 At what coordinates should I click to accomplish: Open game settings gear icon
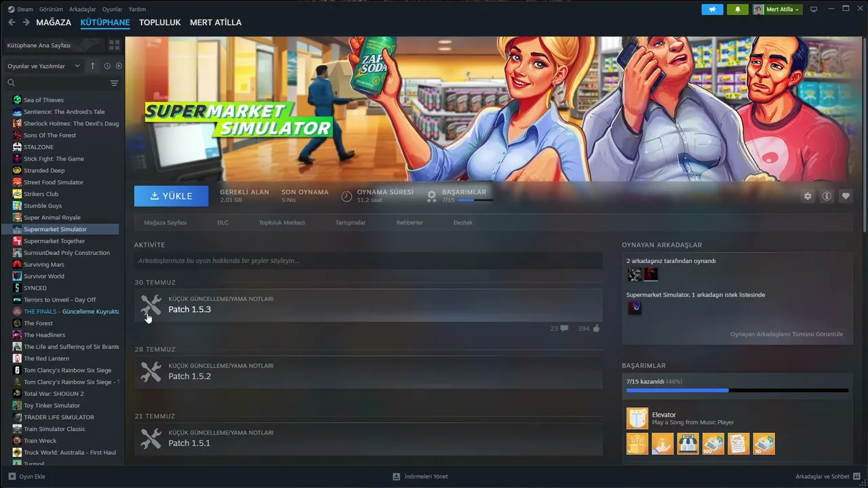[808, 196]
